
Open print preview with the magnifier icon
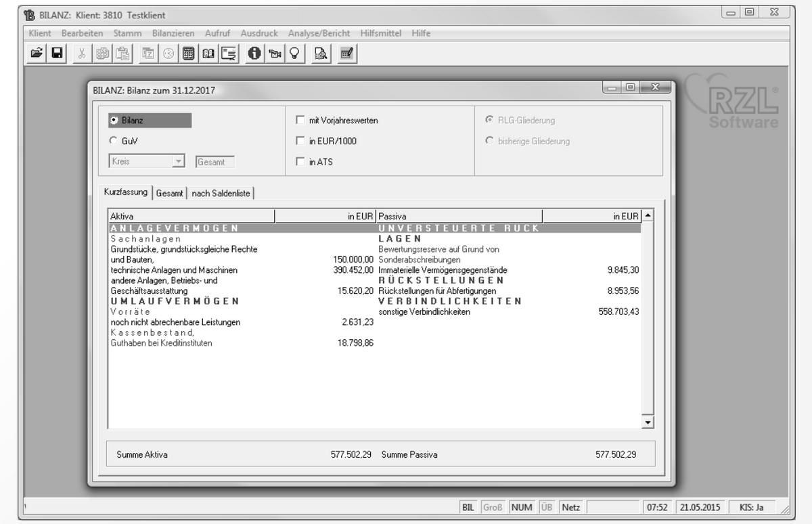(x=319, y=52)
